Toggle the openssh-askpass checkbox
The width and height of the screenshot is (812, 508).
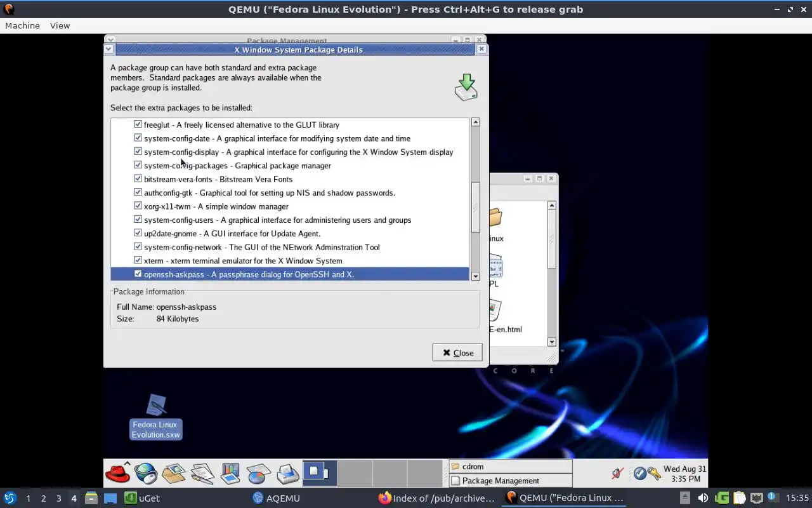click(x=138, y=274)
